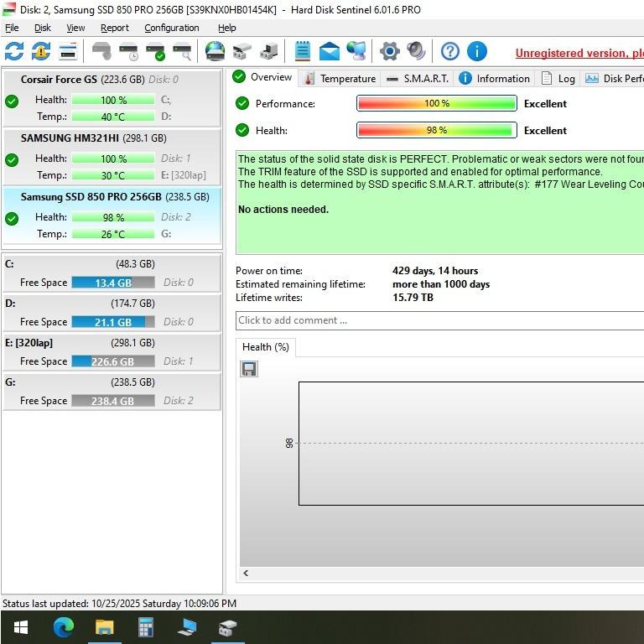Click the refresh disk status icon
Image resolution: width=644 pixels, height=644 pixels.
[14, 51]
